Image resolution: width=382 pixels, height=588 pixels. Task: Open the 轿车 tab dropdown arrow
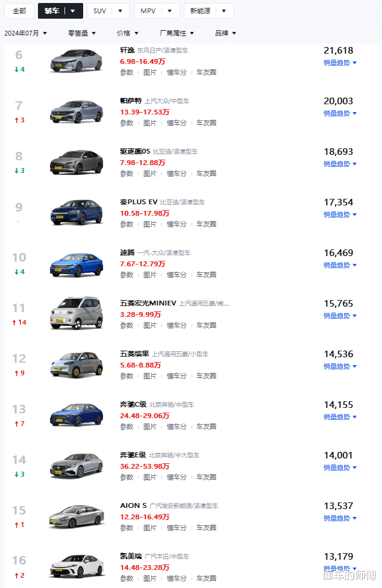pyautogui.click(x=73, y=11)
